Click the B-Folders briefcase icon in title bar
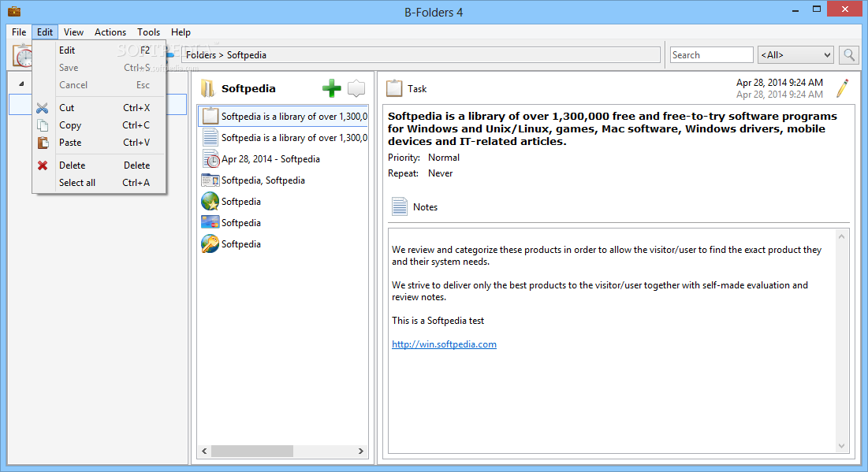The height and width of the screenshot is (472, 868). [14, 11]
